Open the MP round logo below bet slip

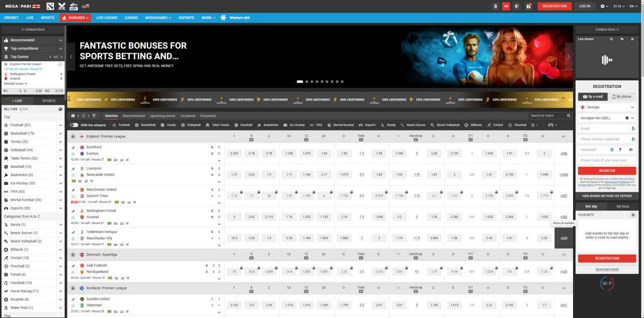coord(607,283)
